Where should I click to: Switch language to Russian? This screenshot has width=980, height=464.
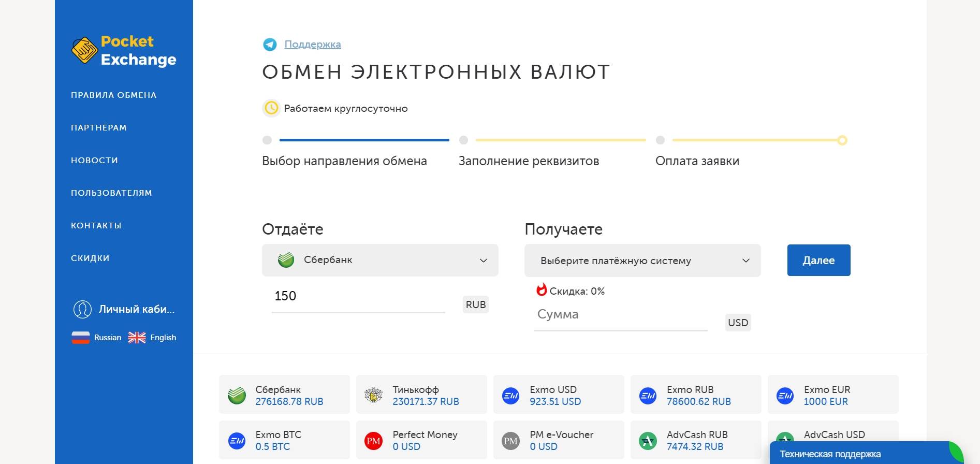click(x=108, y=338)
